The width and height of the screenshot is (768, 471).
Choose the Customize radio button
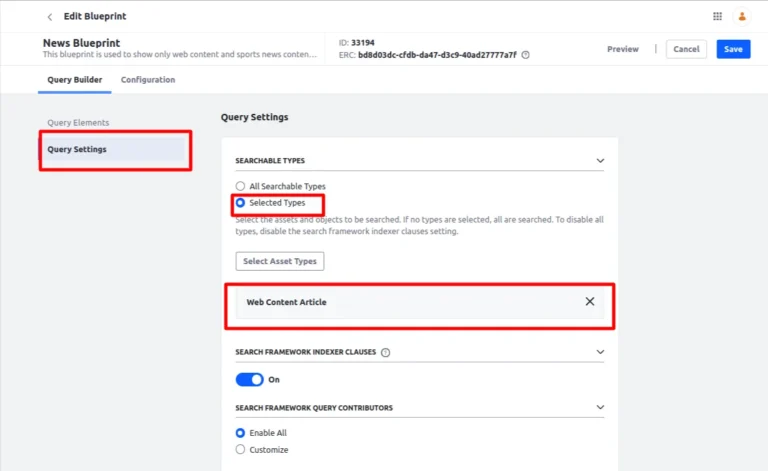(240, 449)
